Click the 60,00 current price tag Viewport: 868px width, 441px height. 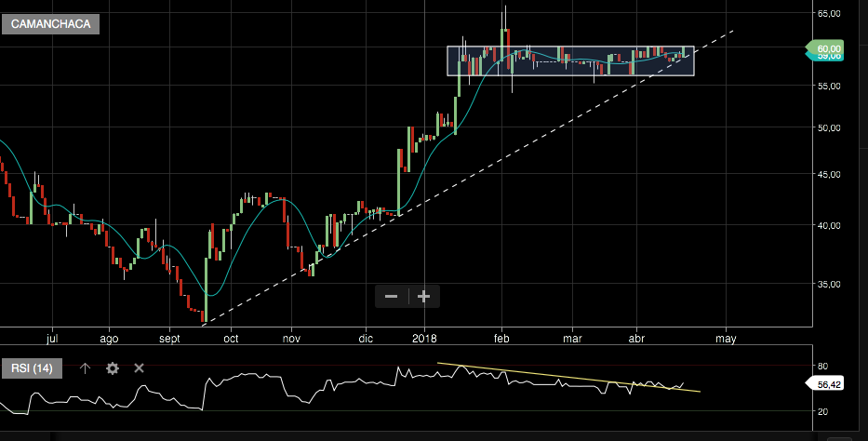826,48
